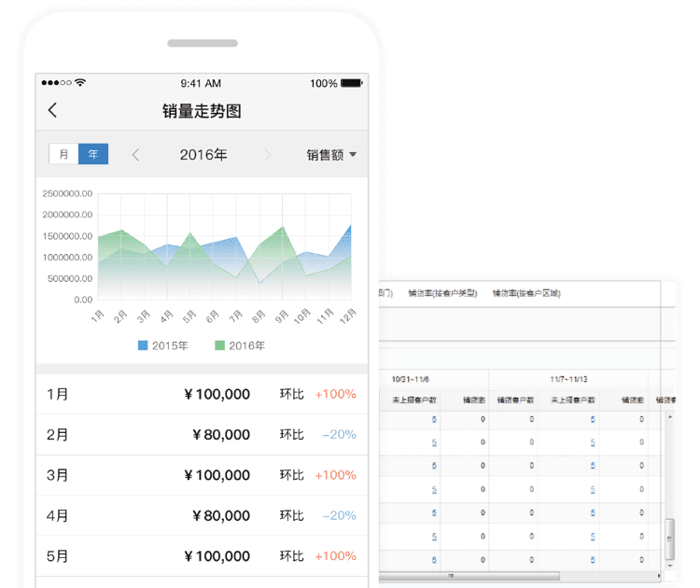Image resolution: width=700 pixels, height=588 pixels.
Task: Switch the view to 月 (month)
Action: click(x=63, y=155)
